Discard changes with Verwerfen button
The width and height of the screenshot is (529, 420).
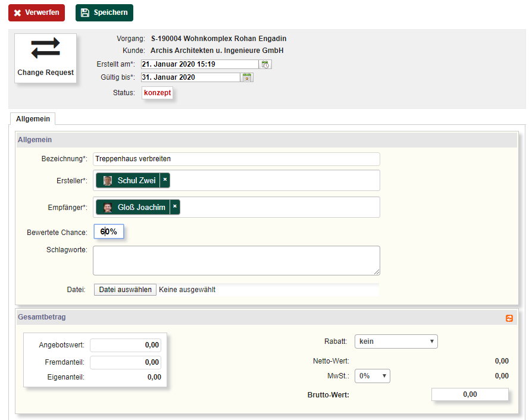point(36,12)
